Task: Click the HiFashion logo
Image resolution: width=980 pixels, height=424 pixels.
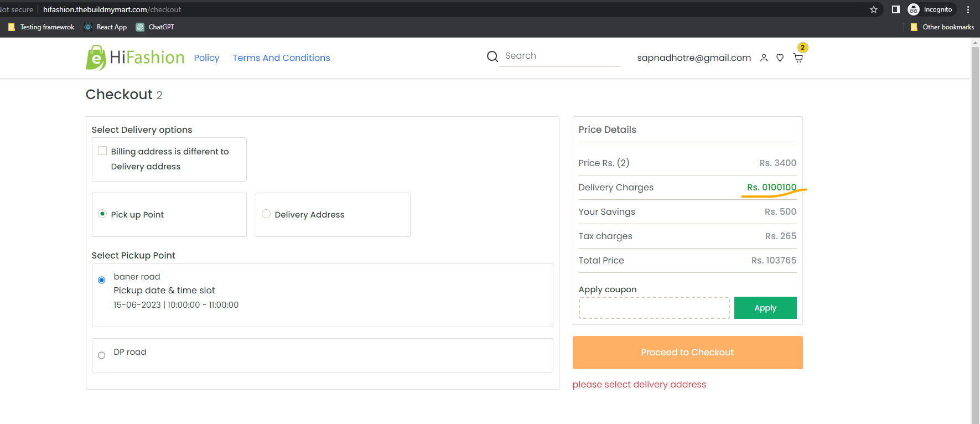Action: [135, 58]
